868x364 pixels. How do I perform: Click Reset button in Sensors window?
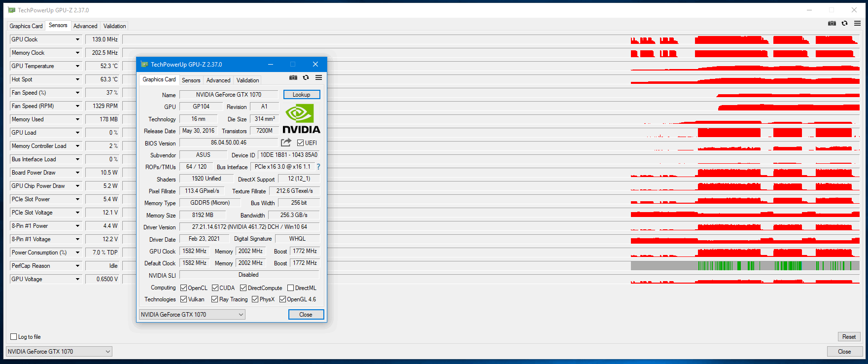[849, 337]
